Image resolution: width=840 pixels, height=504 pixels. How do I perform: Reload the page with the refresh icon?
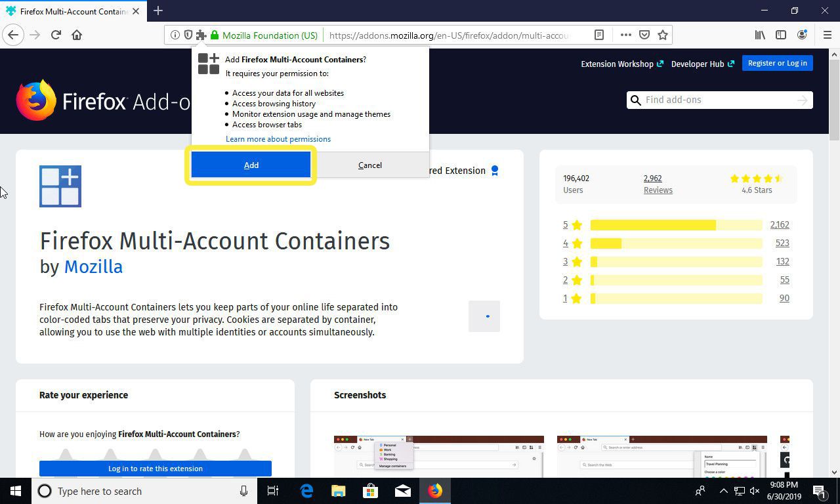[x=56, y=35]
